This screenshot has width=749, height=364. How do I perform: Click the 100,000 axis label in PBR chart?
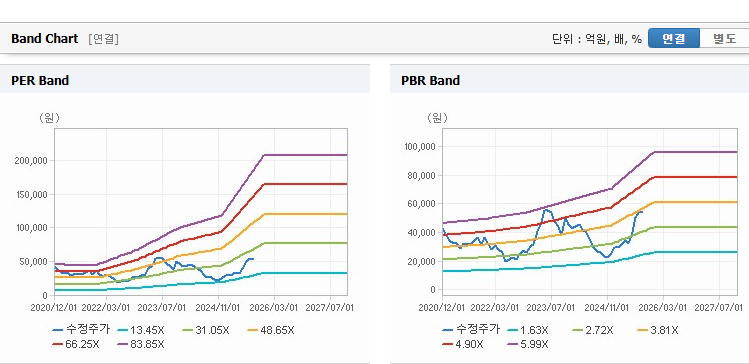pos(419,147)
